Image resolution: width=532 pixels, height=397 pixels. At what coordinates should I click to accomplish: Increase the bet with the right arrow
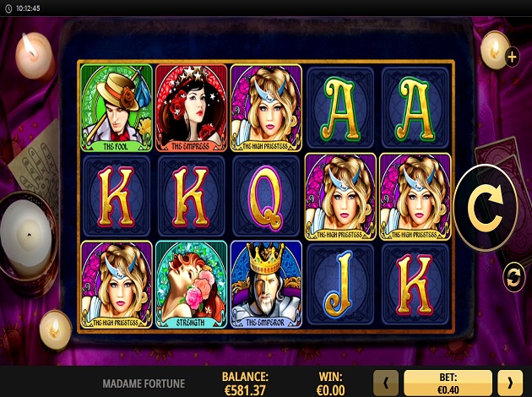pos(510,383)
